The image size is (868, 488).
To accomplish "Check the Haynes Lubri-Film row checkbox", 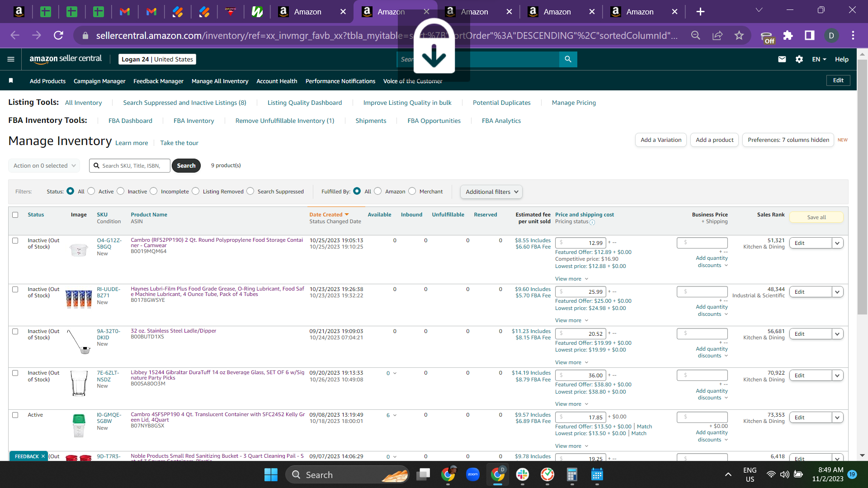I will tap(15, 289).
